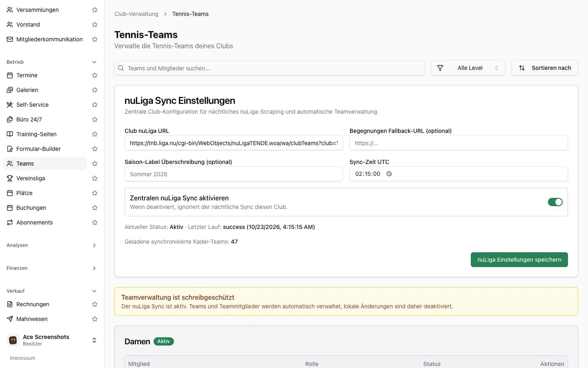Open the Alle Level filter dropdown
The height and width of the screenshot is (368, 588).
coord(468,68)
